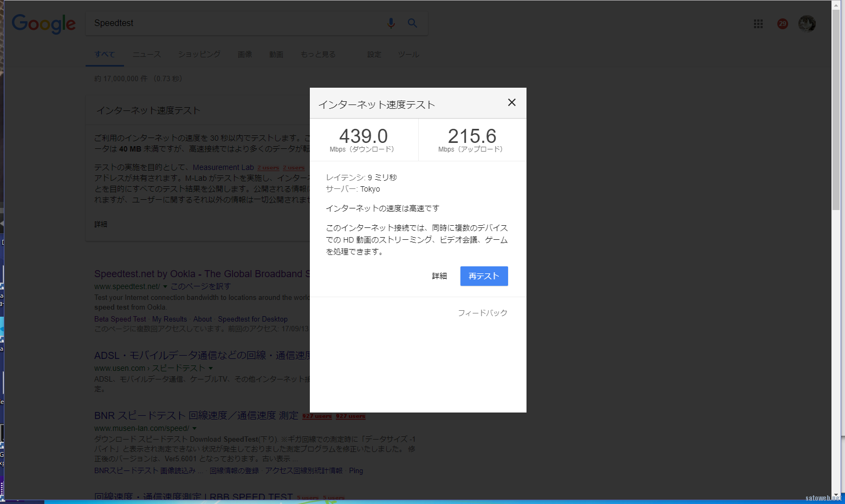
Task: Open the Ping sitelink
Action: (x=356, y=471)
